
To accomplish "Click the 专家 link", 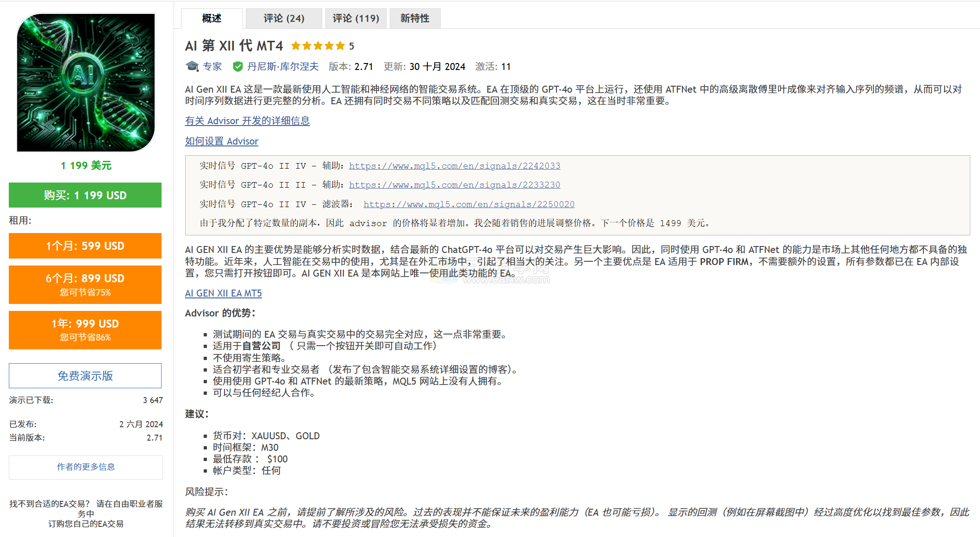I will [212, 67].
